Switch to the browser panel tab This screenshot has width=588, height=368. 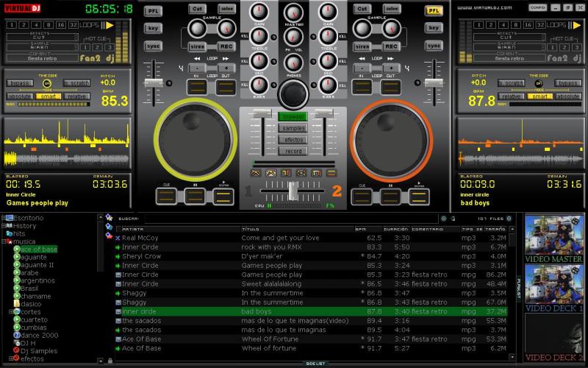pyautogui.click(x=293, y=117)
